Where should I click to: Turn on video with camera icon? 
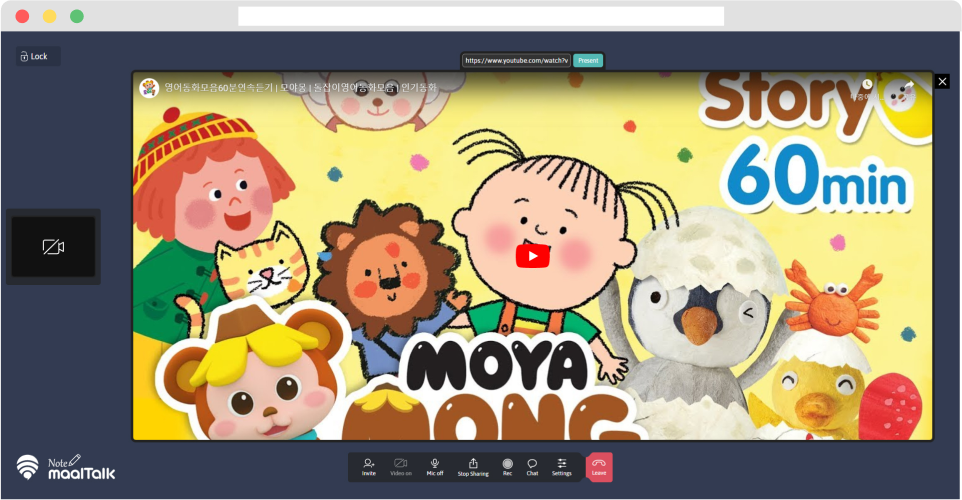pos(400,466)
